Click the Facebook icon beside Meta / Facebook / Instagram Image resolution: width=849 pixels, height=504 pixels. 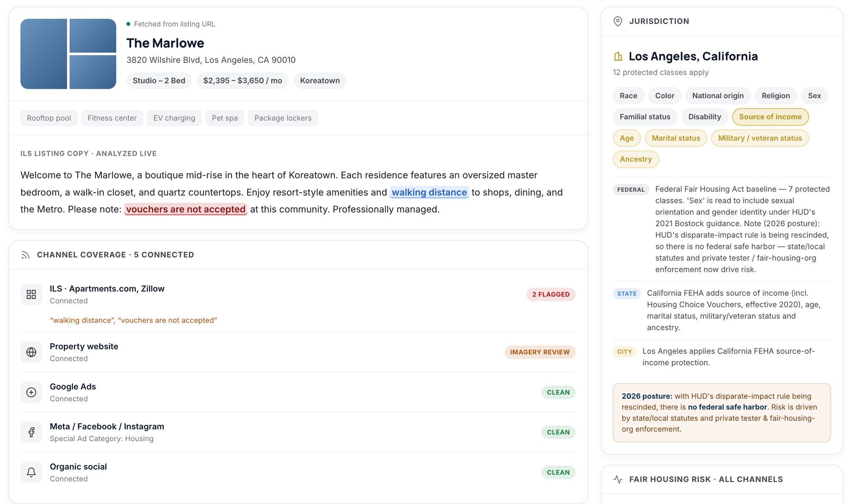point(31,432)
